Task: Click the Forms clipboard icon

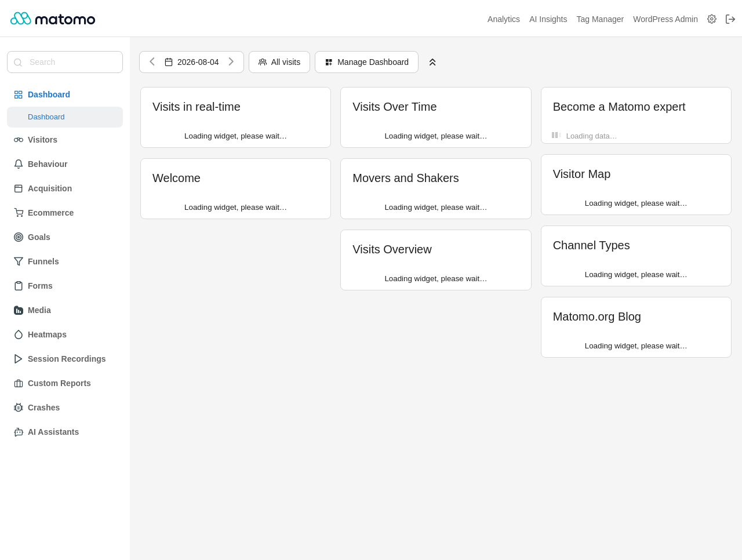Action: 19,286
